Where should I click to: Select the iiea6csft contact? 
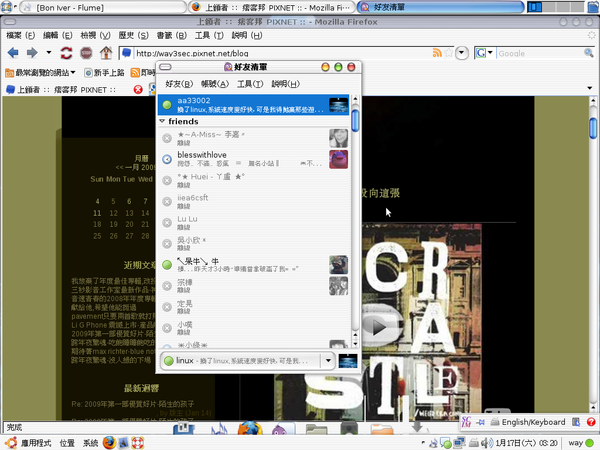tap(254, 201)
